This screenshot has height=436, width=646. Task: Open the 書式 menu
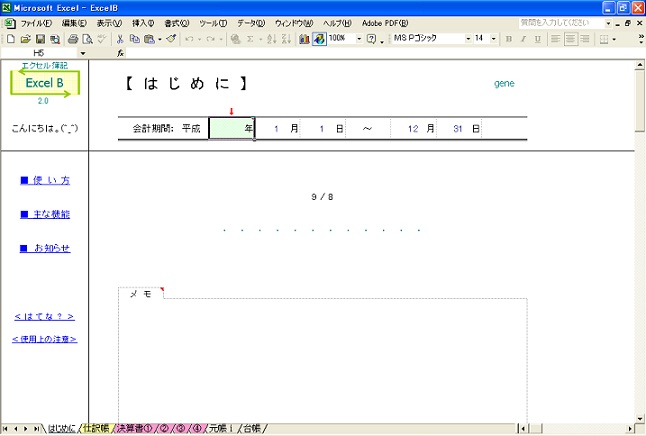177,23
